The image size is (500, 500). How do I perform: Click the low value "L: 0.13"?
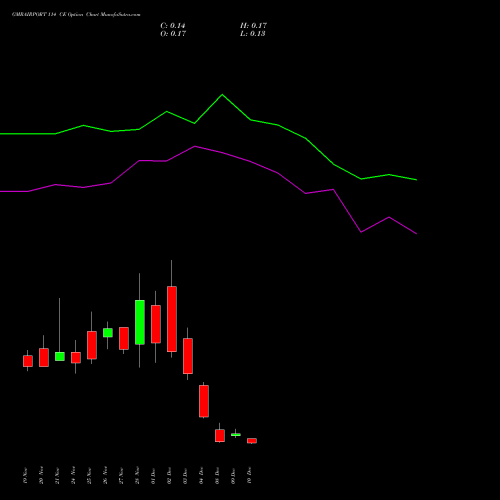click(x=253, y=34)
